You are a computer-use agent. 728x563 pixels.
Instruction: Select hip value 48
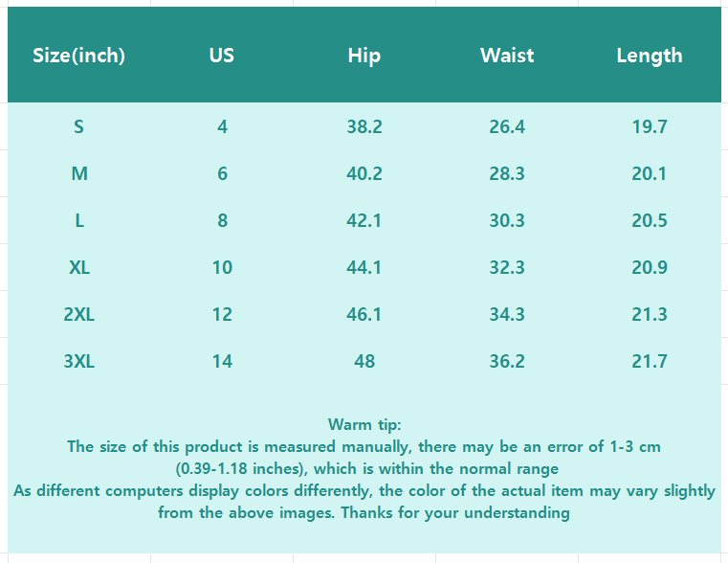pyautogui.click(x=364, y=361)
